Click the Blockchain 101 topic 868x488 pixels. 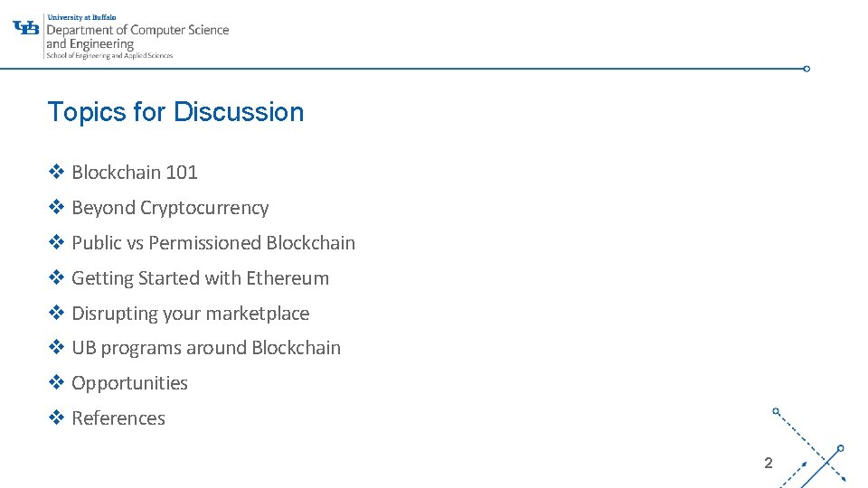pyautogui.click(x=135, y=172)
